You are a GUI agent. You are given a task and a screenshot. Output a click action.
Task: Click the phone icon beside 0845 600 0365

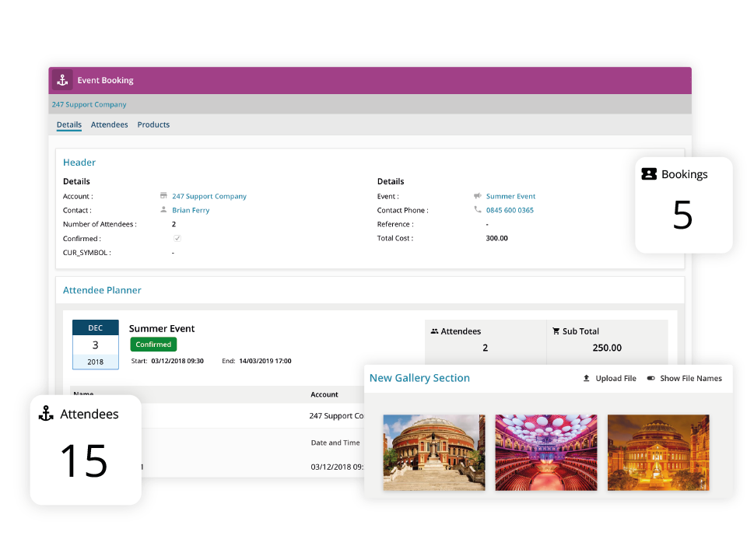click(477, 209)
